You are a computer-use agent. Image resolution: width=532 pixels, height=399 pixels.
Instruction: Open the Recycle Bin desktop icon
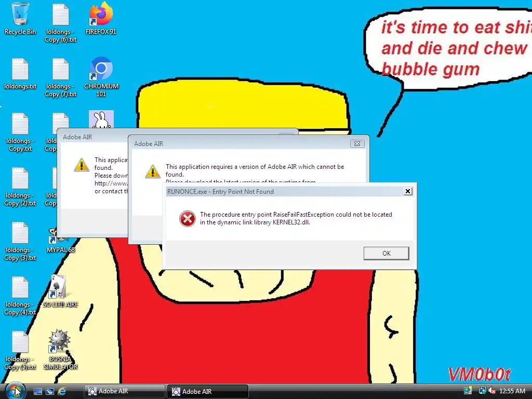20,19
